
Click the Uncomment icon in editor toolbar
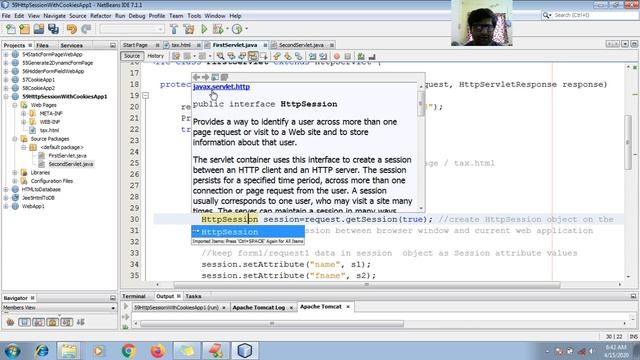click(371, 56)
